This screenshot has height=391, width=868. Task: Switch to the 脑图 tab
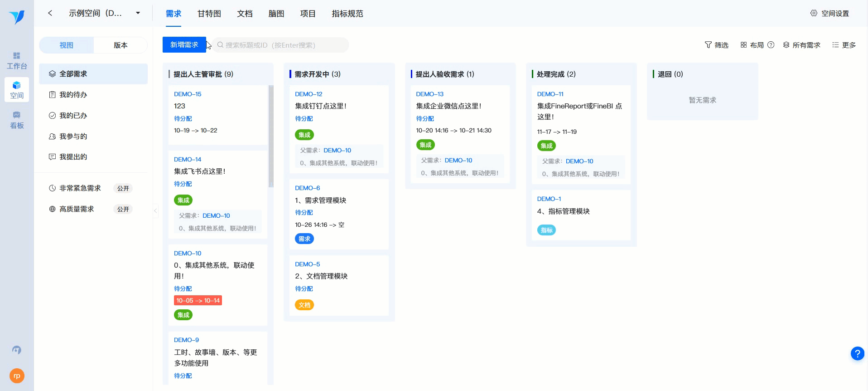(x=276, y=14)
